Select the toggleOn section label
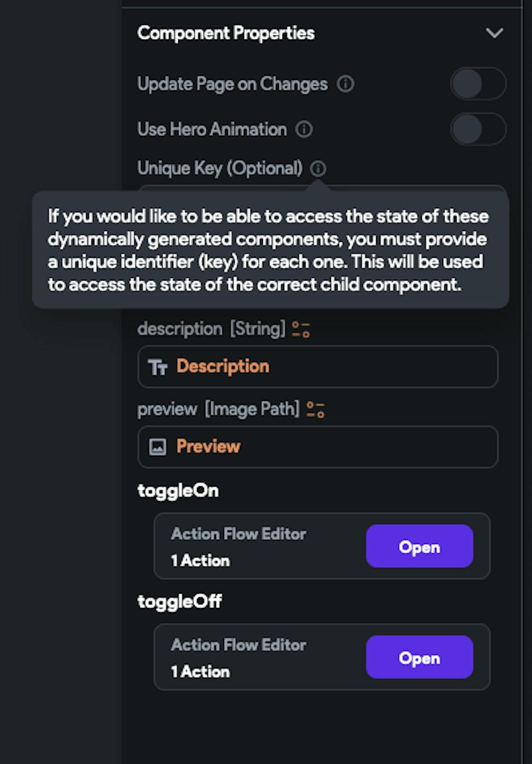 [178, 490]
